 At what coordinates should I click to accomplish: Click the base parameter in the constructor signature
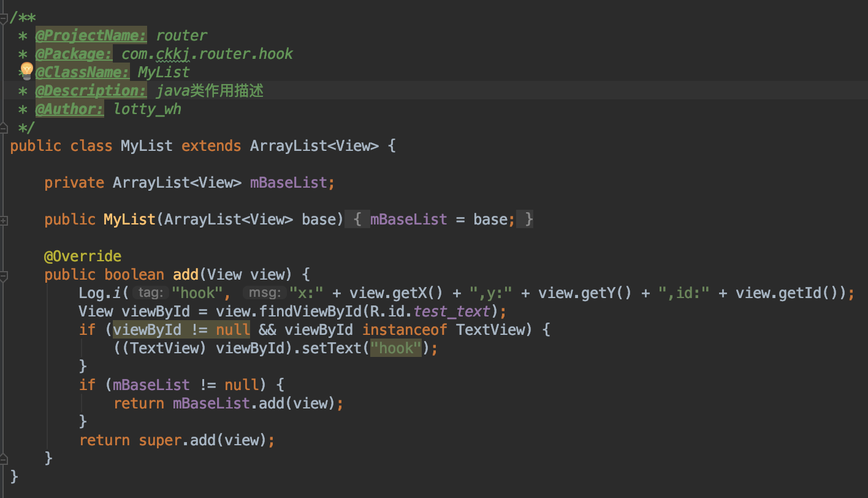pos(319,220)
